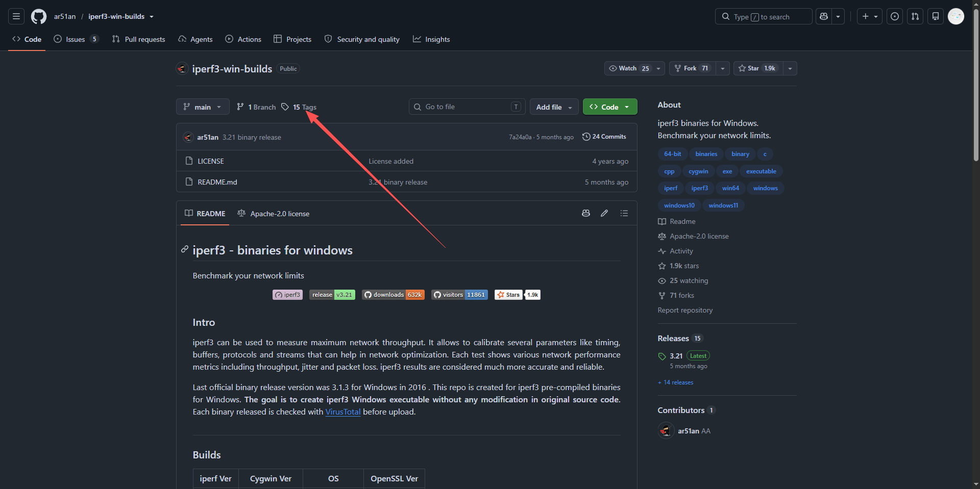Expand the repository switcher caret
980x489 pixels.
tap(152, 17)
